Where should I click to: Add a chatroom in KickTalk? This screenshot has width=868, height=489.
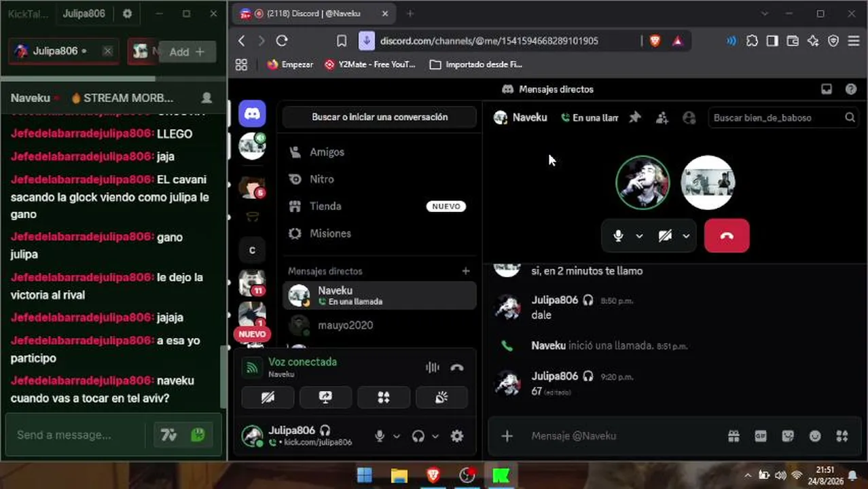[x=187, y=52]
